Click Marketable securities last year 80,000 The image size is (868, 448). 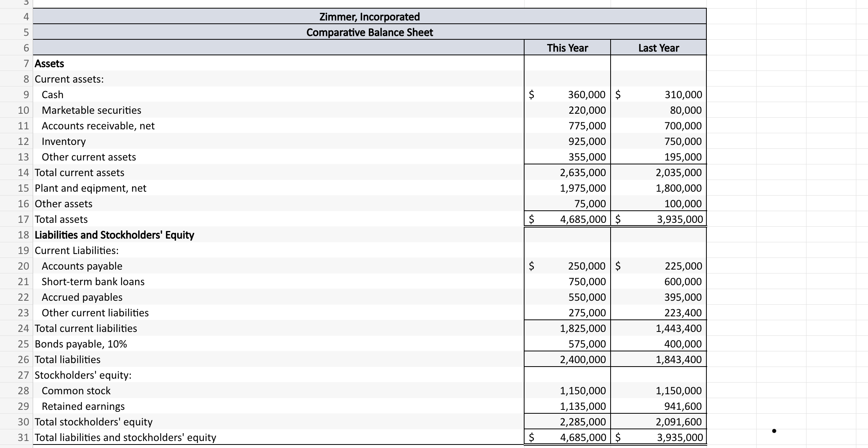pyautogui.click(x=685, y=110)
